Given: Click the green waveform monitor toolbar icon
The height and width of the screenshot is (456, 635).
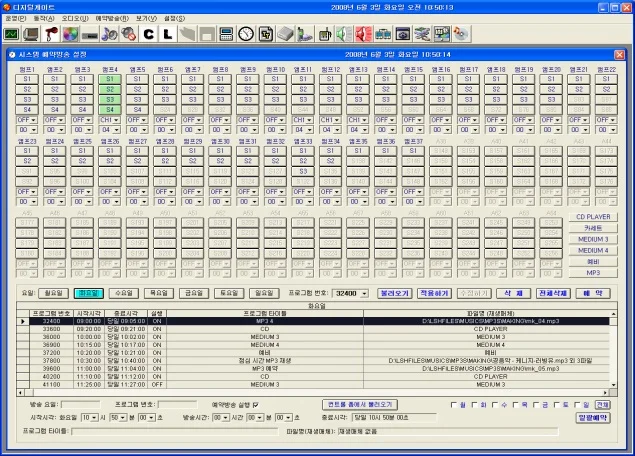Looking at the screenshot, I should click(x=11, y=34).
